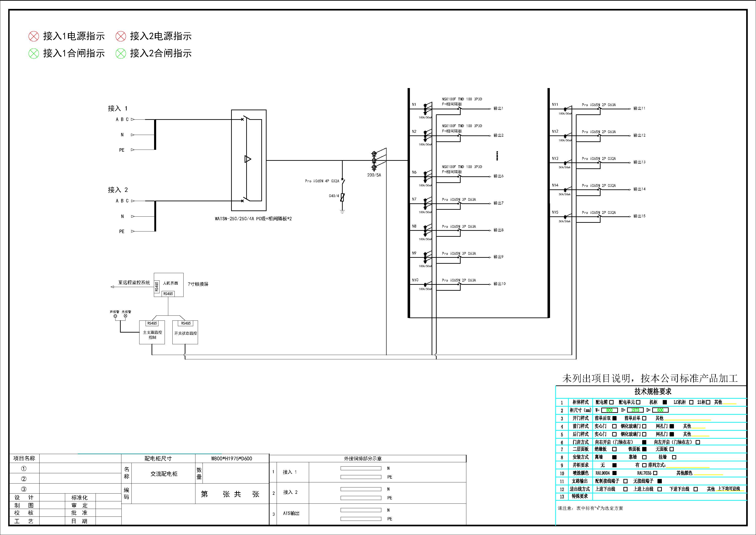Click the triangle symbol inside the WATSN transfer switch
The width and height of the screenshot is (756, 535).
(248, 159)
